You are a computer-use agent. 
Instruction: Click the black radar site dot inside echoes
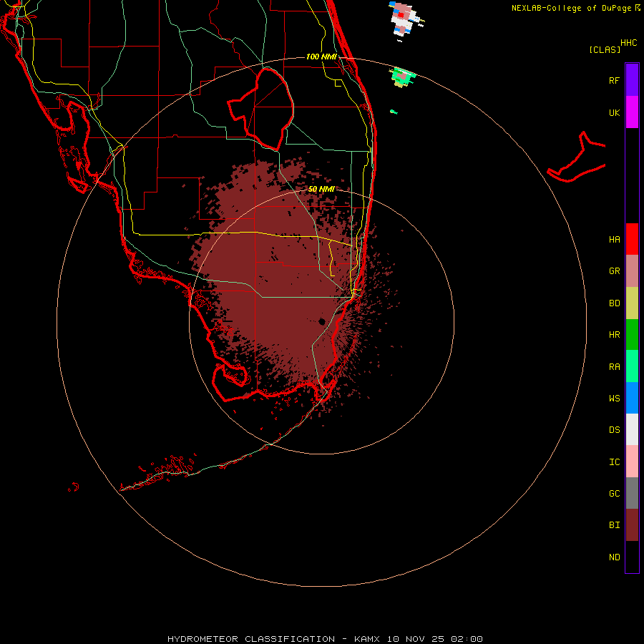coord(322,321)
